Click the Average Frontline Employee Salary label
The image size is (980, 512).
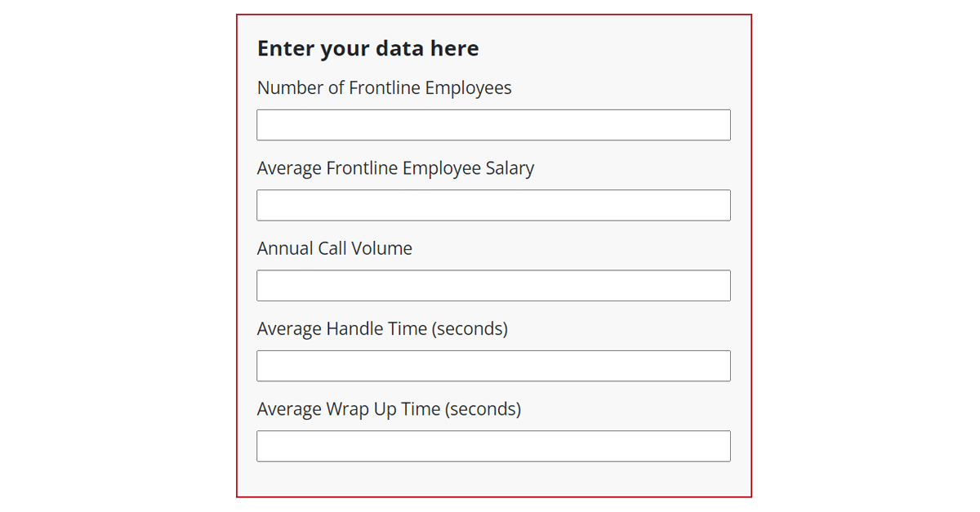pos(395,167)
